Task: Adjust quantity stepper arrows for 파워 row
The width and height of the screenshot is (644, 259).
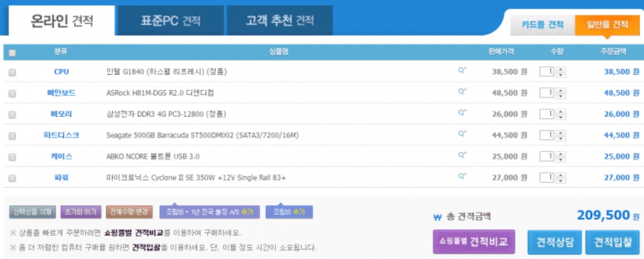Action: coord(561,178)
